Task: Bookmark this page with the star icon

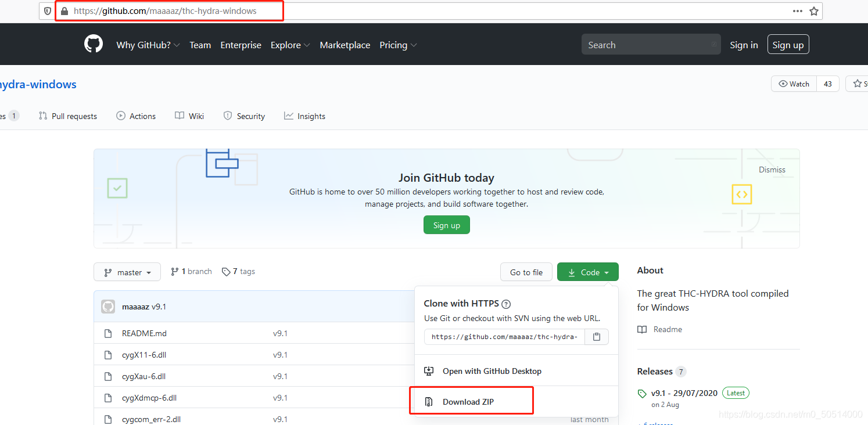Action: 814,11
